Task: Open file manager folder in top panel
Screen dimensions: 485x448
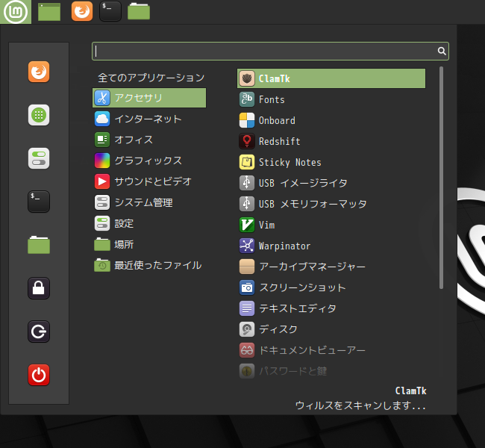Action: (139, 11)
